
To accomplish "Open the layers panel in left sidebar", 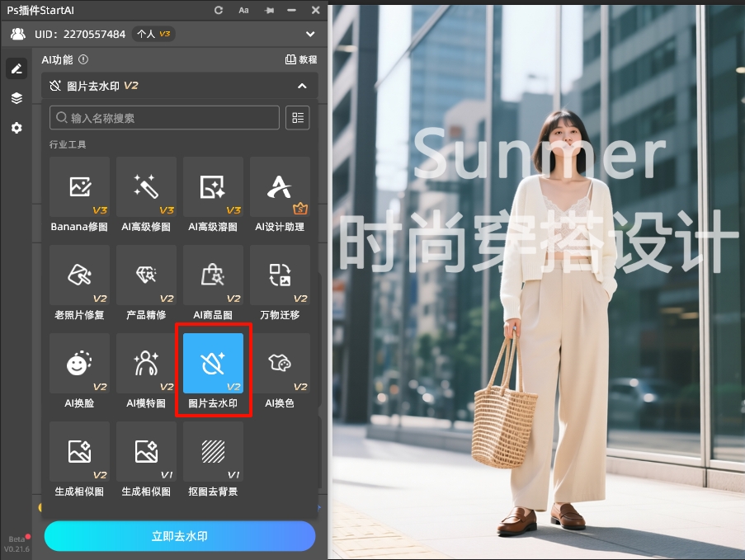I will tap(17, 98).
